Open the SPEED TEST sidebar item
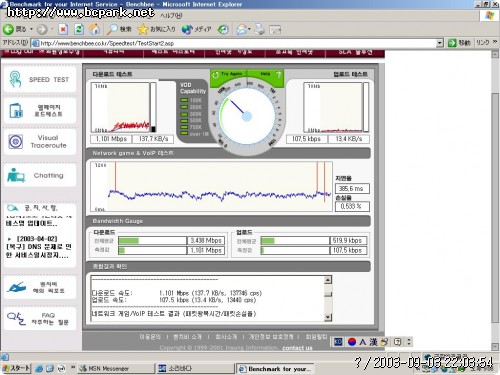This screenshot has width=500, height=375. click(x=39, y=80)
